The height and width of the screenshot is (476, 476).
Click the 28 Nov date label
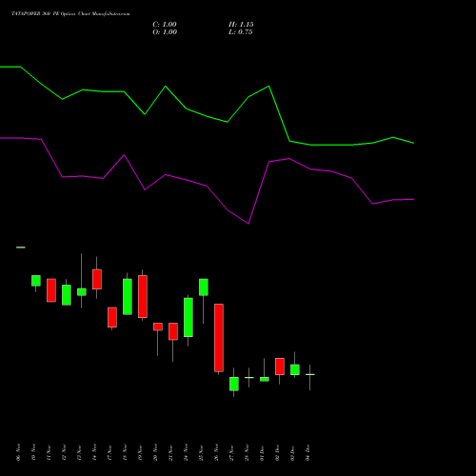point(247,452)
